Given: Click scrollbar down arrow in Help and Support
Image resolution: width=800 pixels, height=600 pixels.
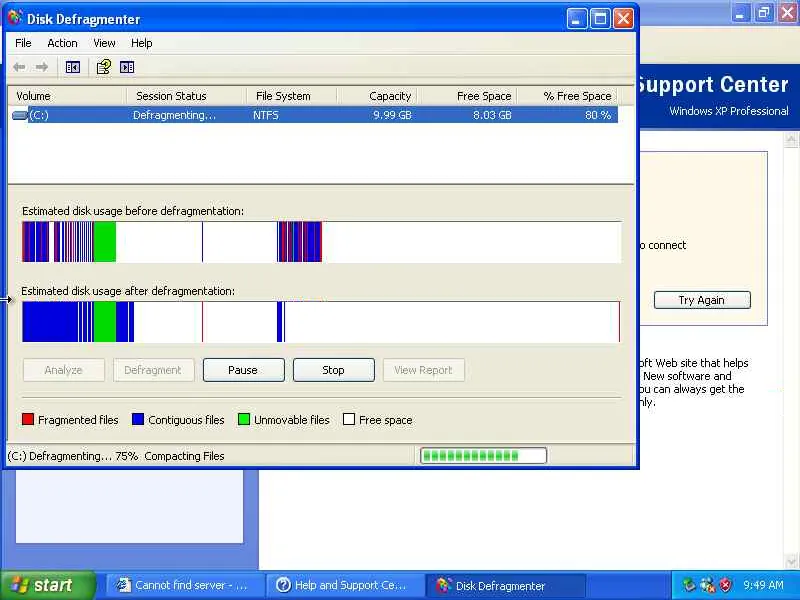Looking at the screenshot, I should pos(791,562).
